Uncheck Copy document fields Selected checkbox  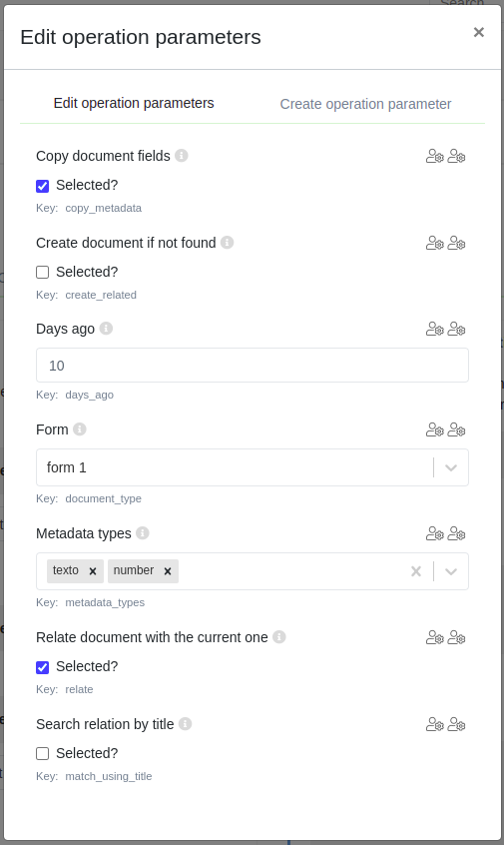(x=43, y=186)
